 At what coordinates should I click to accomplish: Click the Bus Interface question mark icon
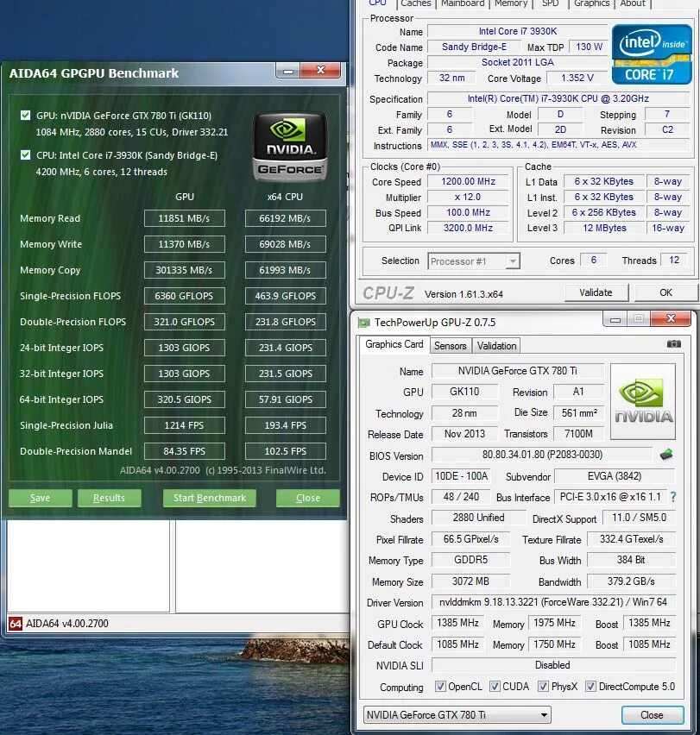pyautogui.click(x=673, y=497)
